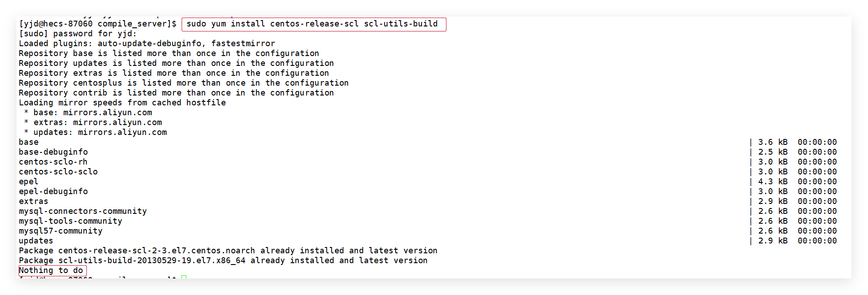Click 'Package centos-release-scl-2-3.el7.centos.noarch already installed' line

(x=228, y=251)
